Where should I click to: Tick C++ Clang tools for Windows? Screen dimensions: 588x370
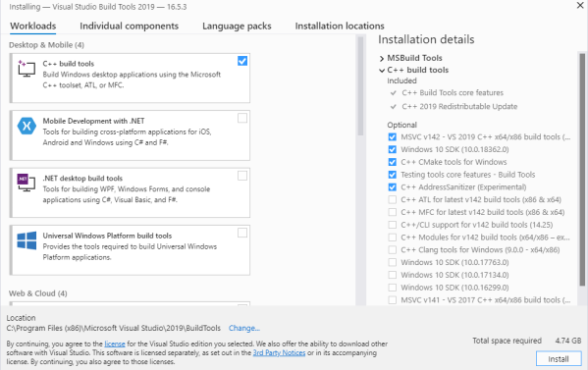point(393,250)
